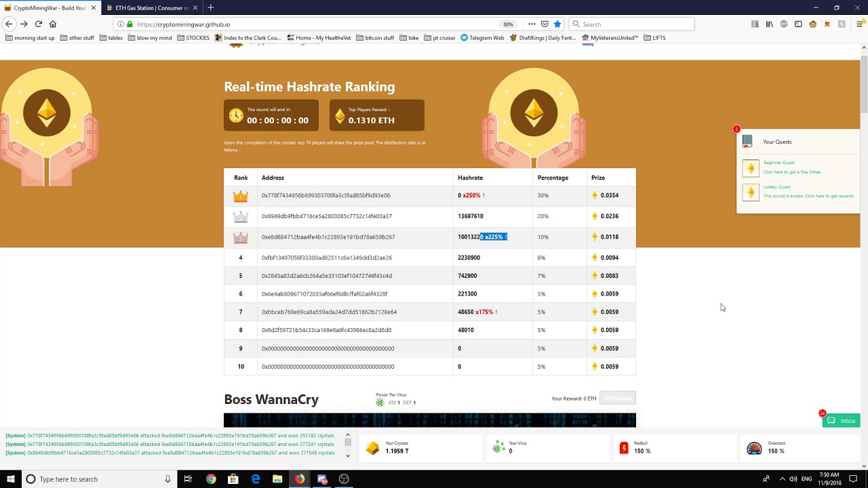The height and width of the screenshot is (488, 868).
Task: Open the bitcoin stuff bookmark folder
Action: point(375,38)
